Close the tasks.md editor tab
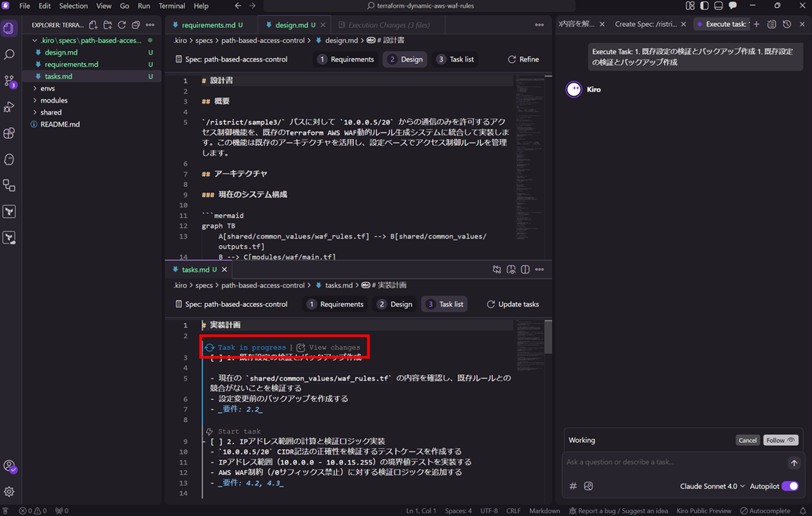This screenshot has width=812, height=516. point(224,269)
